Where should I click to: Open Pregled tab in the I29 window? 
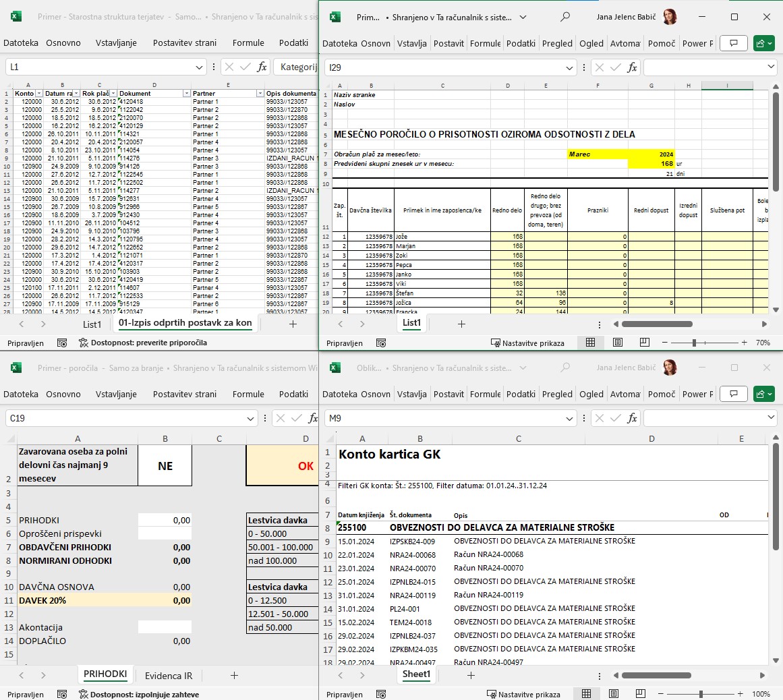[x=557, y=43]
